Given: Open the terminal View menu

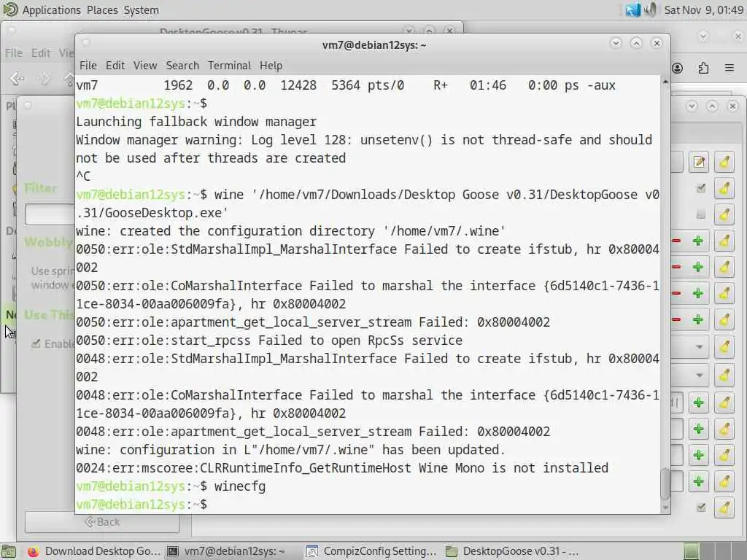Looking at the screenshot, I should 145,65.
